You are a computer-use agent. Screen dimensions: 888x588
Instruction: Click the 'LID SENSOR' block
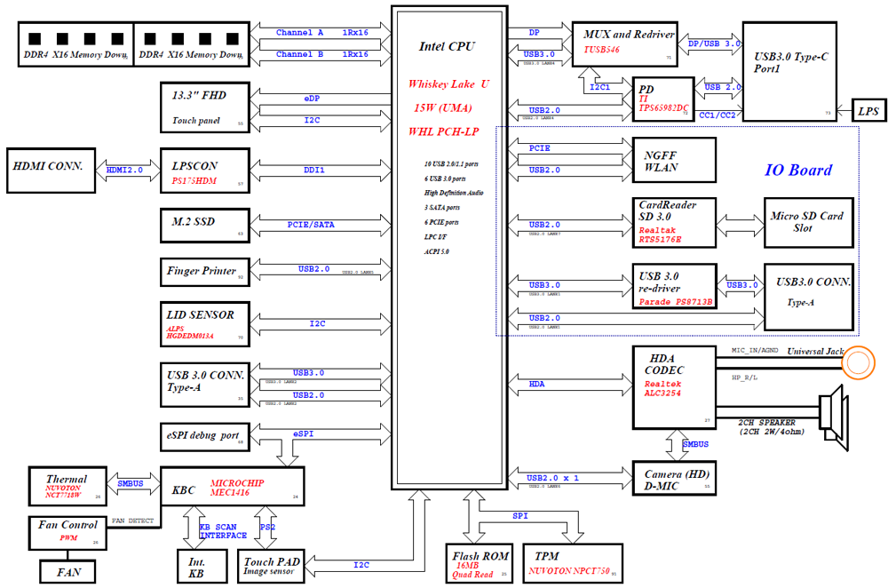coord(205,324)
